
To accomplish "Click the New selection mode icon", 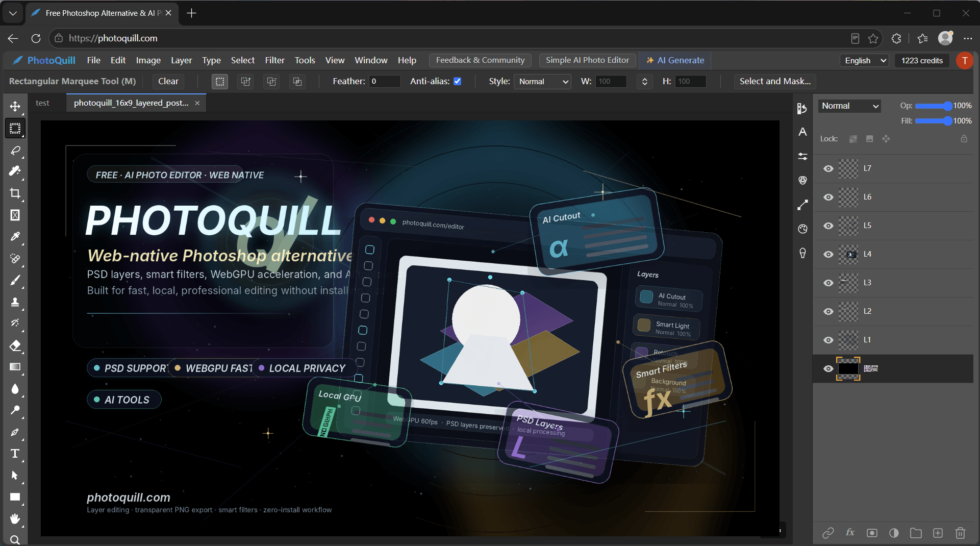I will 220,82.
